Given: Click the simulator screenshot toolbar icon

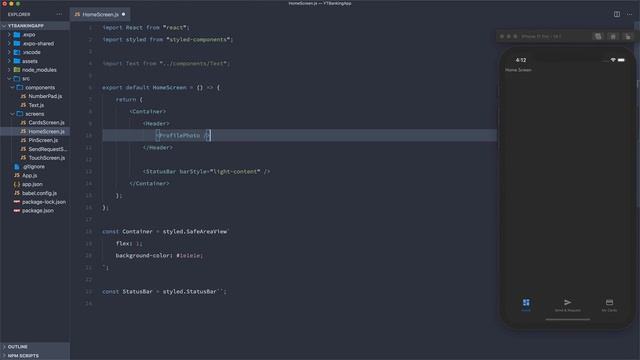Looking at the screenshot, I should (x=598, y=36).
